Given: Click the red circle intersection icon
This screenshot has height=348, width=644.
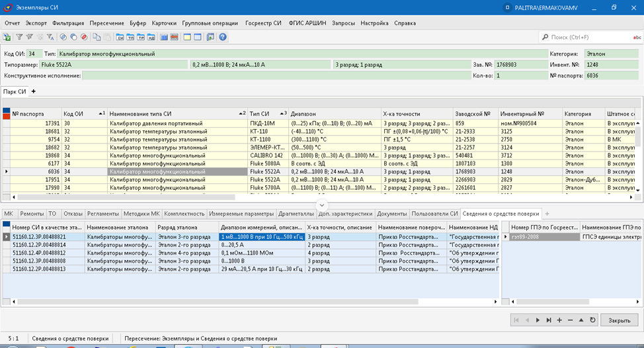Looking at the screenshot, I should 84,37.
